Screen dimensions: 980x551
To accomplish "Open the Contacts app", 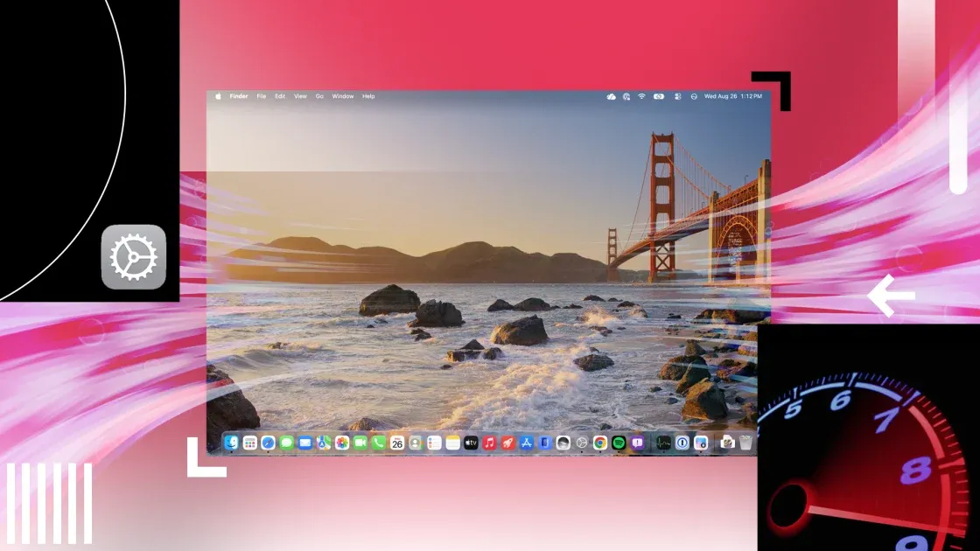I will (416, 443).
